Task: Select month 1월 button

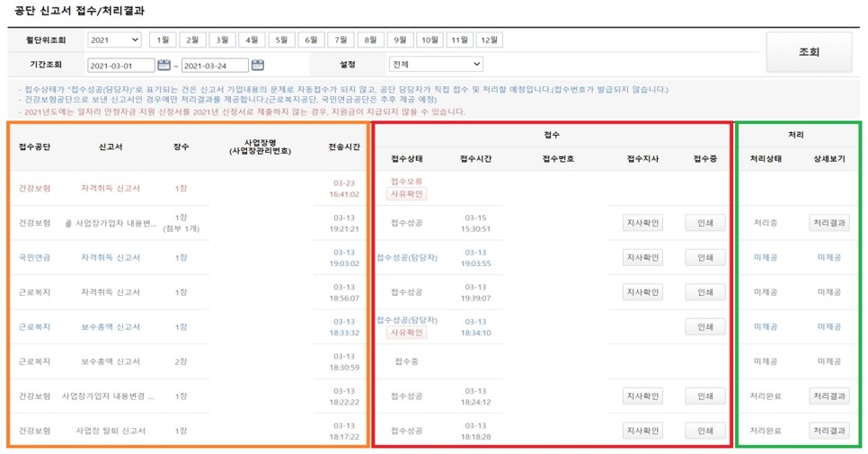Action: (x=163, y=40)
